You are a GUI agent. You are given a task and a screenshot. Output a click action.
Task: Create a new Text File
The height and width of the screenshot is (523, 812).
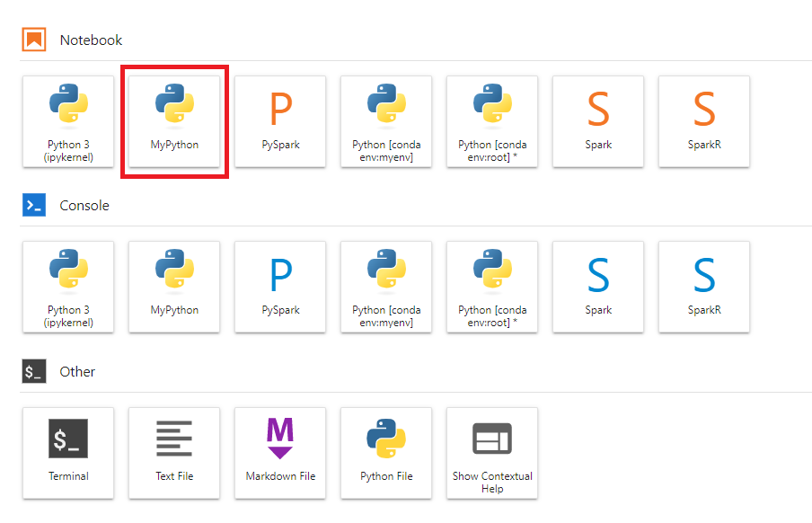click(174, 452)
